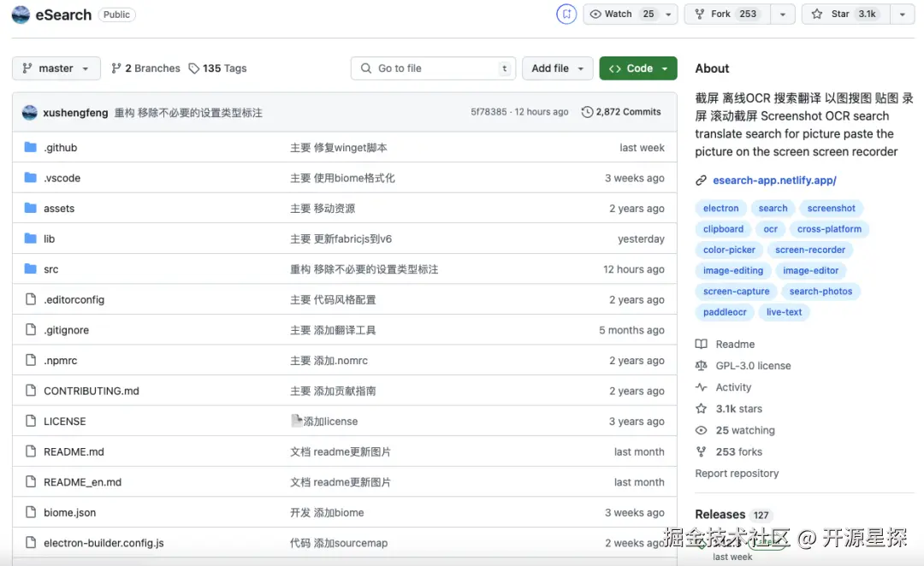Select the screen-recorder topic tag
This screenshot has width=924, height=566.
pos(809,250)
